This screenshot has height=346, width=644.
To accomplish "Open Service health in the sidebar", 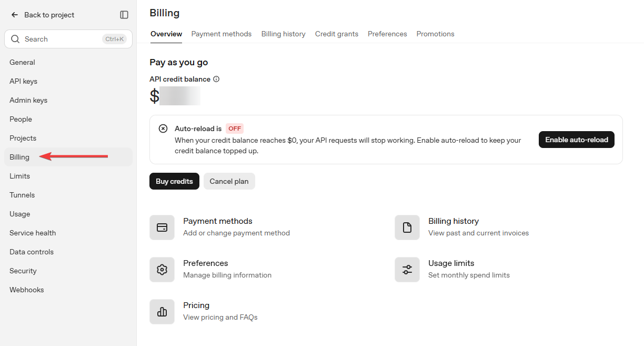I will click(68, 233).
